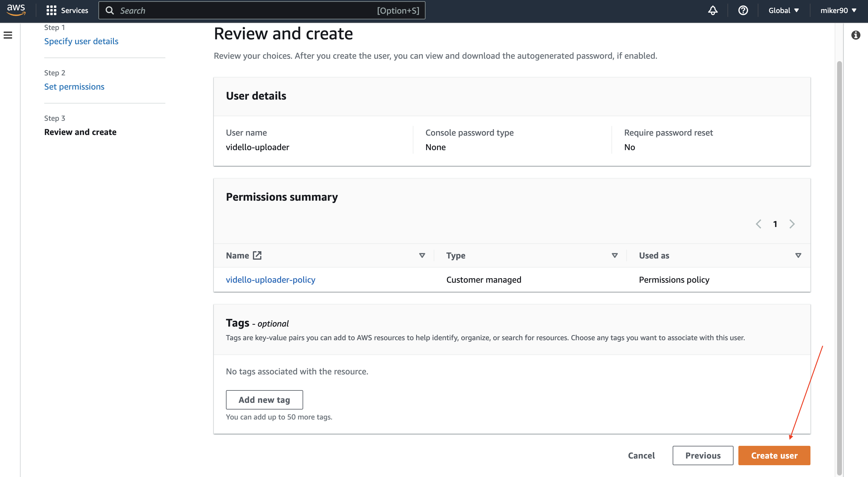Open the notifications bell icon
This screenshot has width=868, height=477.
click(713, 10)
